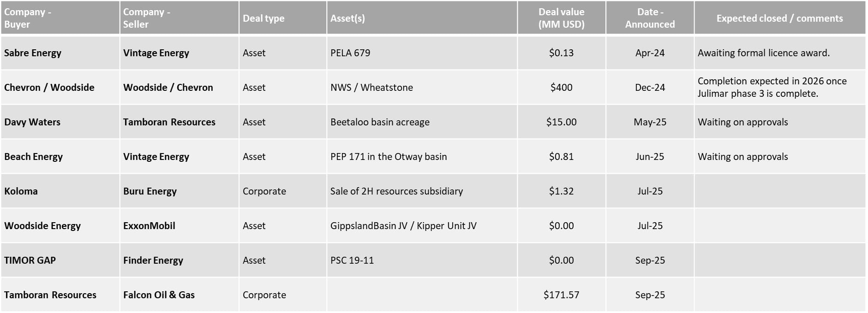Click the "Awaiting formal licence award." comment

(763, 53)
